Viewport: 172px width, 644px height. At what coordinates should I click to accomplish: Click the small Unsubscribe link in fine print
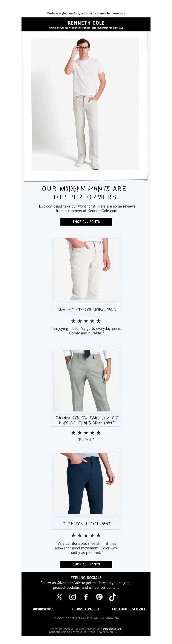point(112,629)
